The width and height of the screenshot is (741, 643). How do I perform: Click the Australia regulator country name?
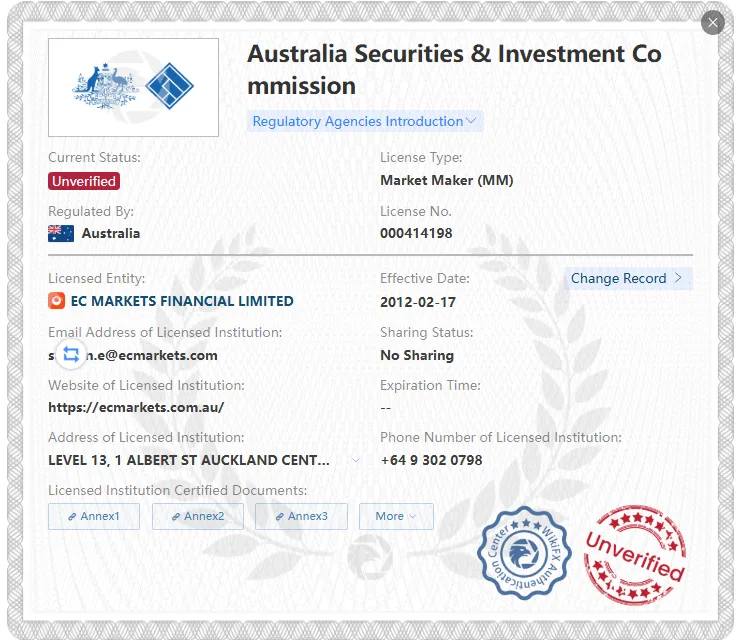pos(111,233)
